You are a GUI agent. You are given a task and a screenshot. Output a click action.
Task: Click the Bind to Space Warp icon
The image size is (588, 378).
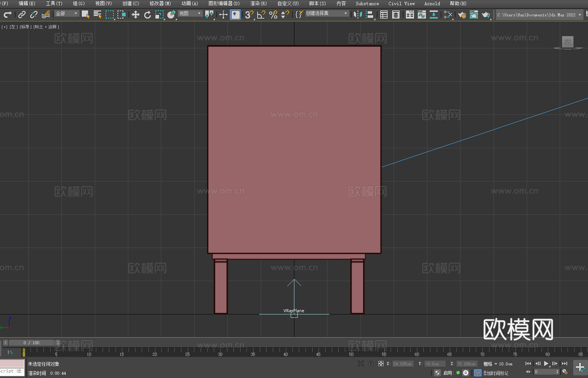pos(46,14)
